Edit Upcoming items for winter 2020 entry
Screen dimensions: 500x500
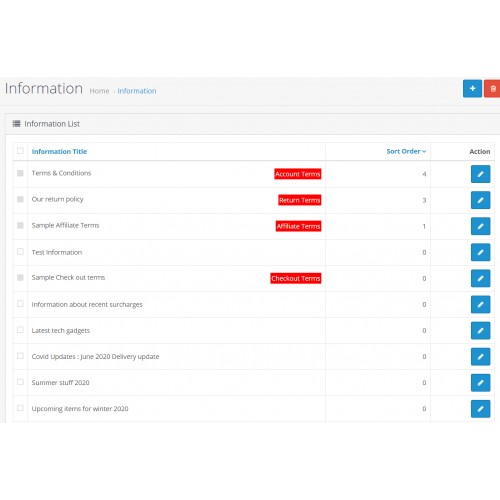click(480, 409)
